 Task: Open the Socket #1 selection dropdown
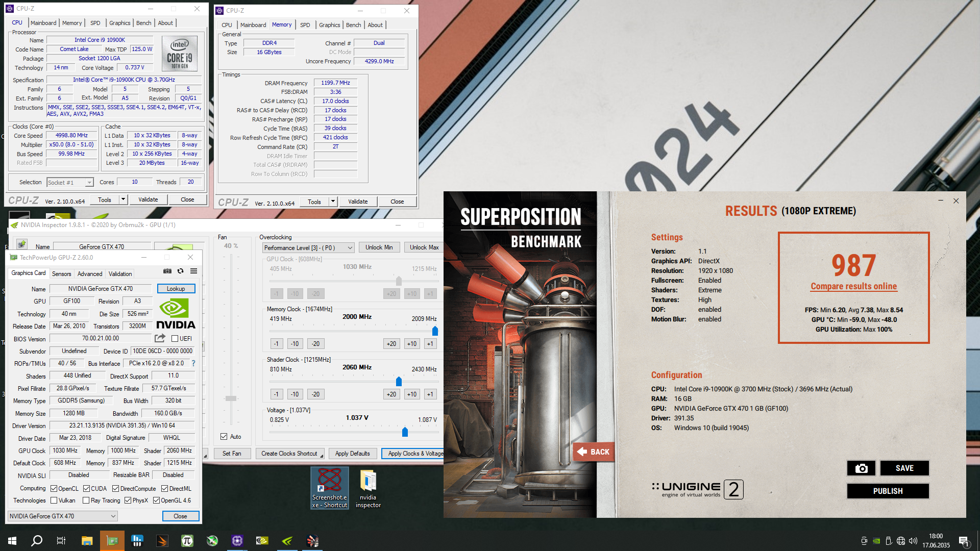pos(70,182)
